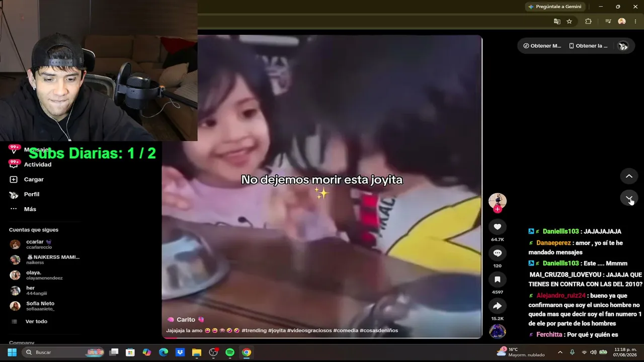
Task: Open Spotify from the taskbar
Action: [230, 352]
